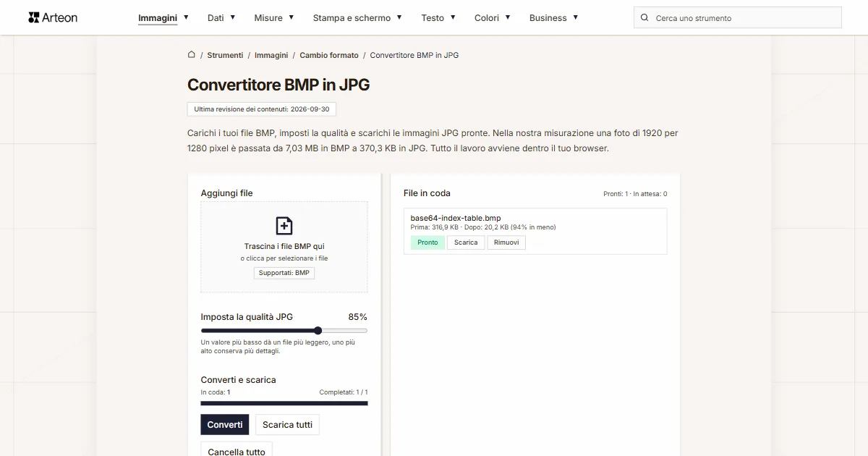Click the add-file icon in drop zone
This screenshot has height=456, width=868.
[x=284, y=225]
